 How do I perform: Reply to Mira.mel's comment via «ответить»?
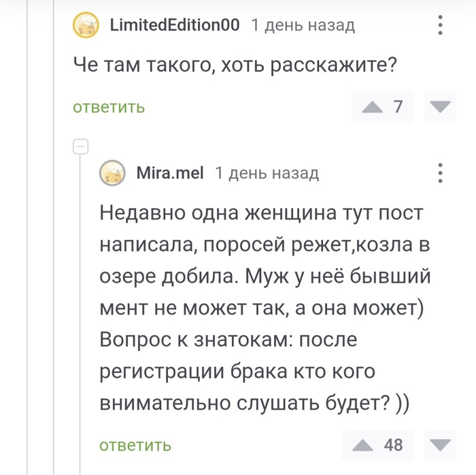click(135, 446)
